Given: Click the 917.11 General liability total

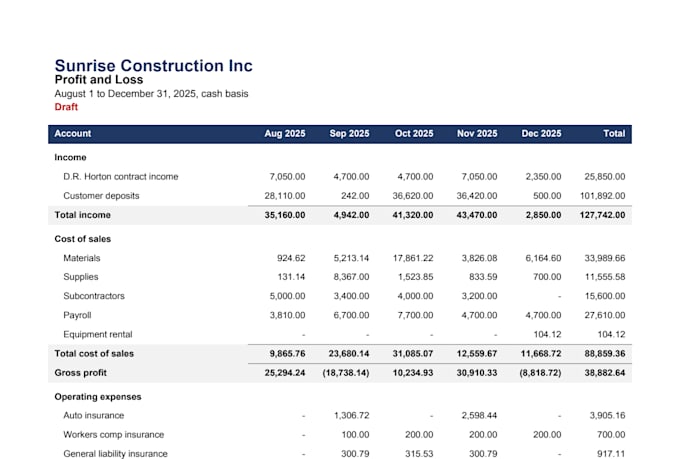Looking at the screenshot, I should [x=611, y=454].
